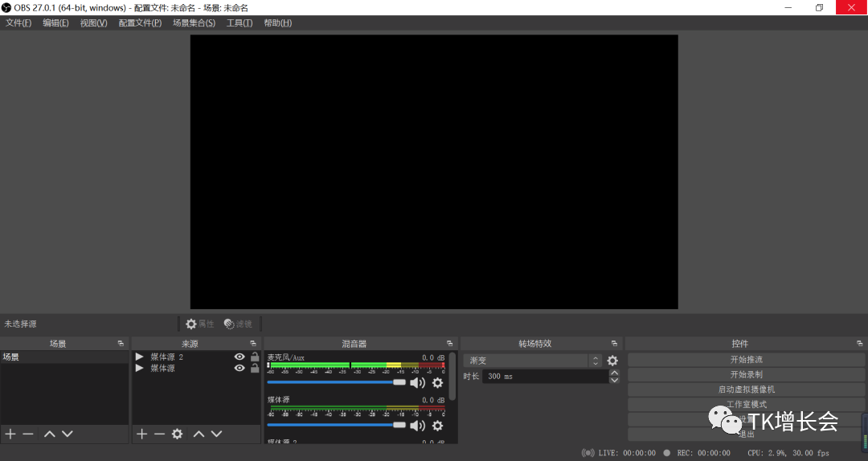Click the REC status dot in the status bar
The height and width of the screenshot is (461, 868).
pos(666,453)
